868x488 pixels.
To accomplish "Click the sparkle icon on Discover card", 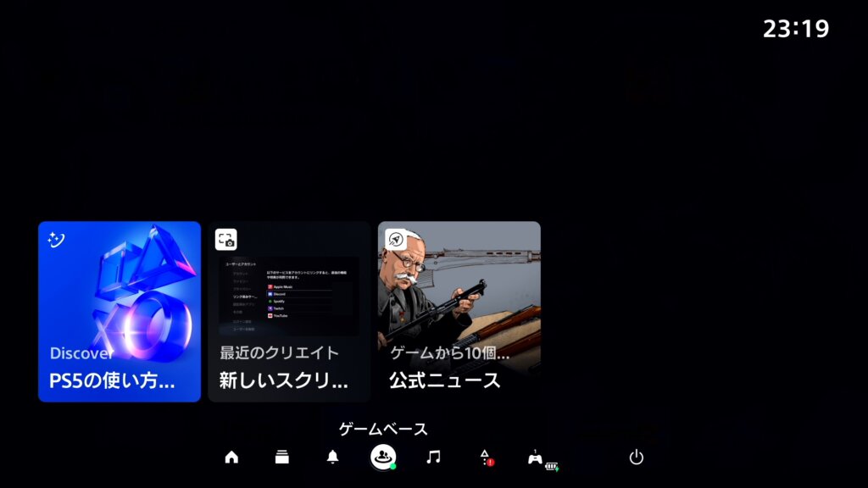I will [56, 240].
